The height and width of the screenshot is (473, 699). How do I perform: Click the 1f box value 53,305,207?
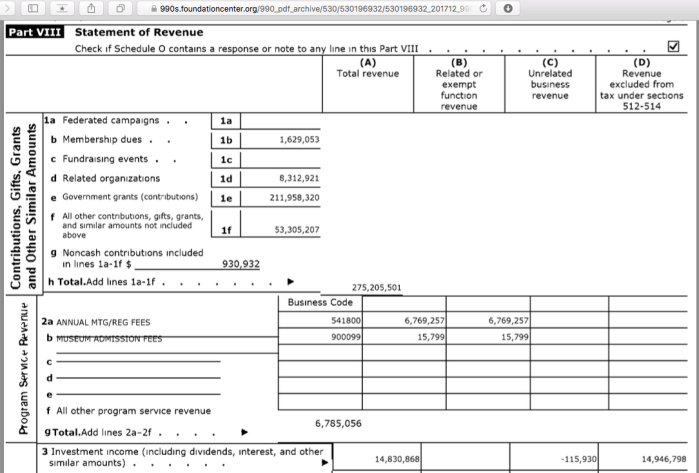[296, 229]
